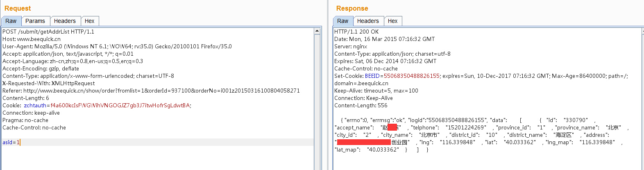This screenshot has width=644, height=170.
Task: Click the POST /submit/getAddrList request line
Action: point(48,32)
